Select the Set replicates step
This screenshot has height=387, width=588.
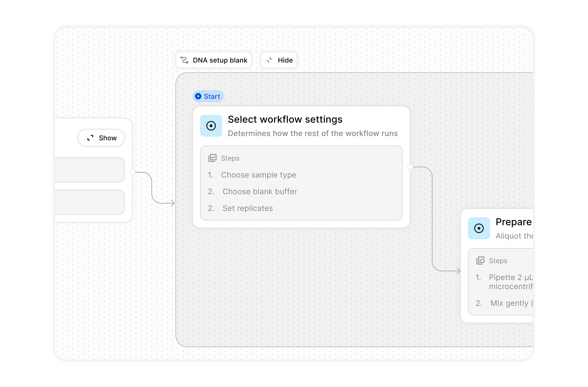(x=248, y=208)
